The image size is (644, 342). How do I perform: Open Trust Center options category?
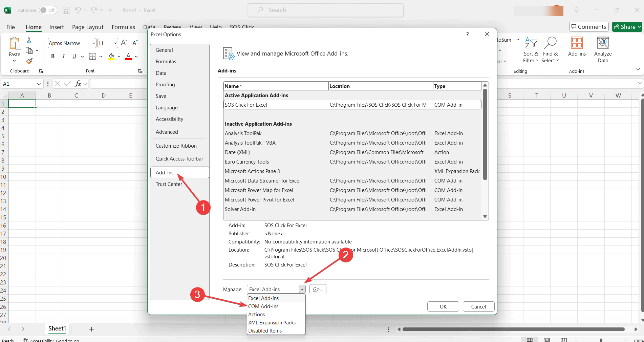tap(179, 184)
